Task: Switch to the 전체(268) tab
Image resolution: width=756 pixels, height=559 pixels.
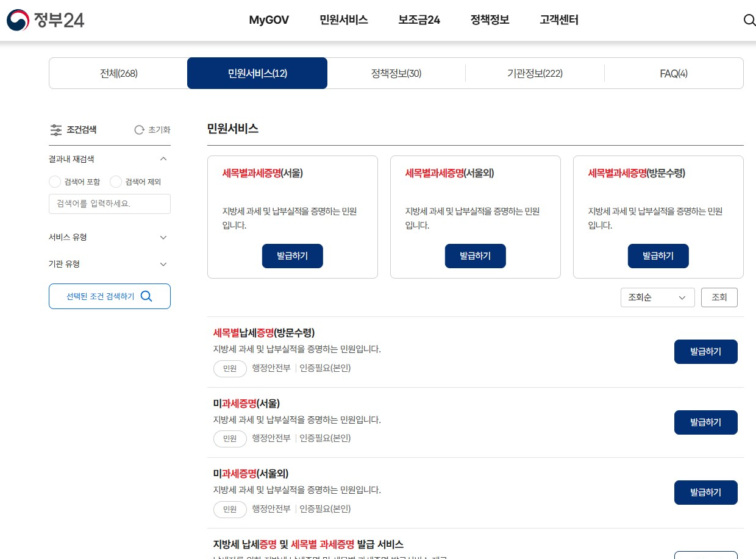Action: coord(118,73)
